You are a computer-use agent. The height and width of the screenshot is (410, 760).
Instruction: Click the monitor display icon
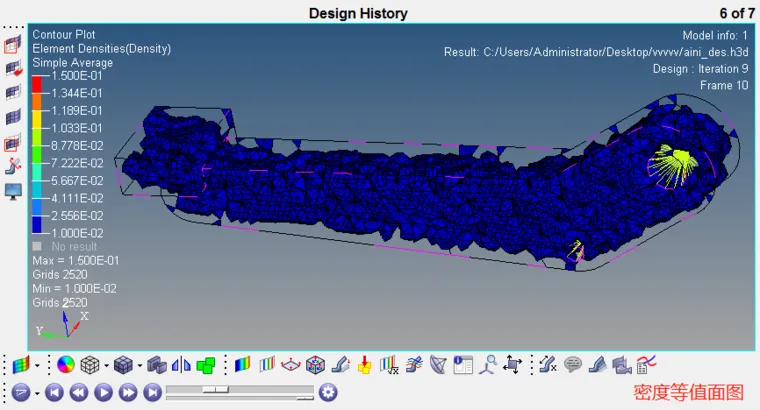click(13, 191)
